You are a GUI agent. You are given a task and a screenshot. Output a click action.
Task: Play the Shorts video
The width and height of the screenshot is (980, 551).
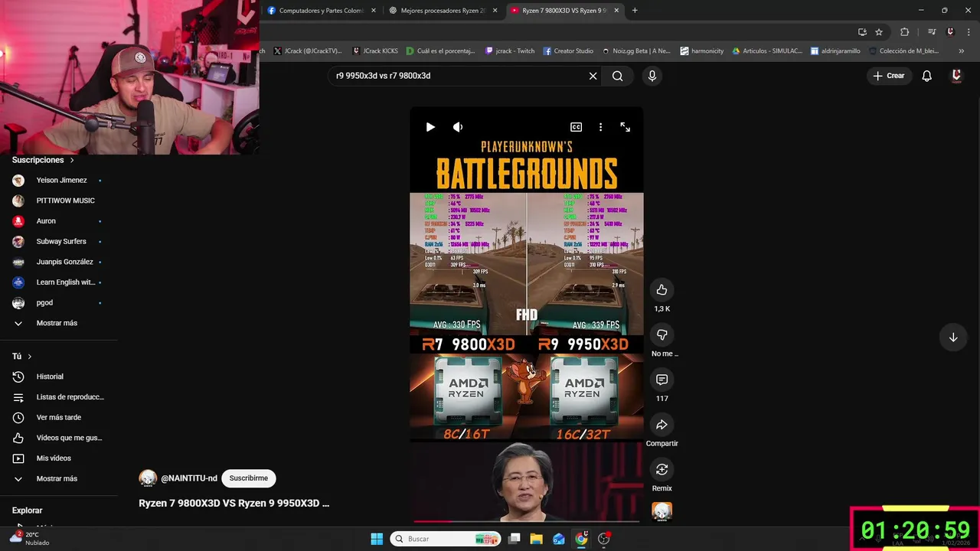tap(430, 127)
